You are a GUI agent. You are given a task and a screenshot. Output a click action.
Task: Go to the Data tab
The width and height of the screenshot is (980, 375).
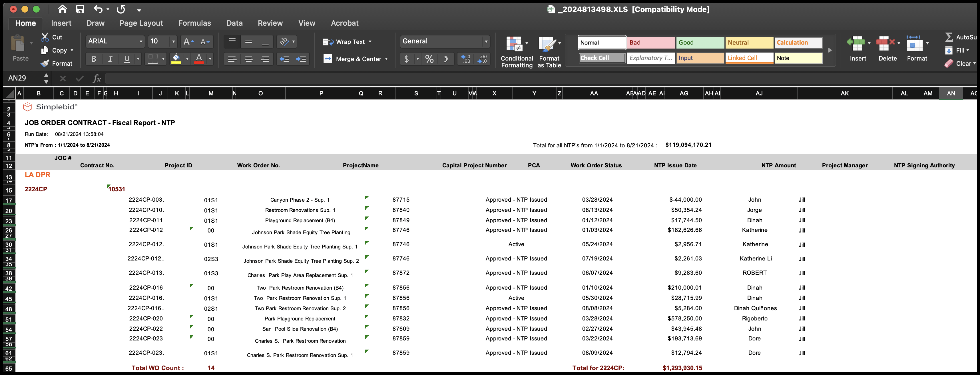click(x=234, y=23)
